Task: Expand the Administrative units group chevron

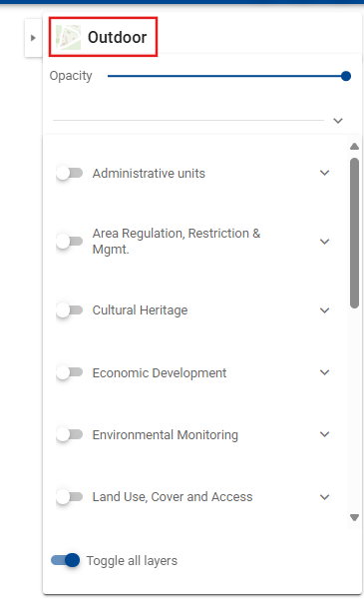Action: (325, 173)
